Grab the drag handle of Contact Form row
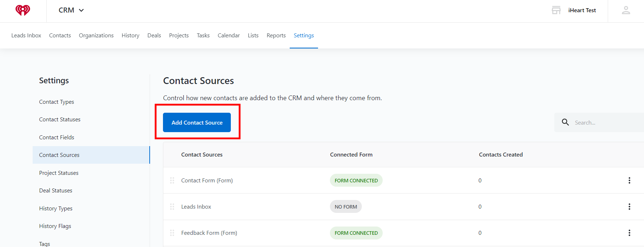 click(172, 180)
